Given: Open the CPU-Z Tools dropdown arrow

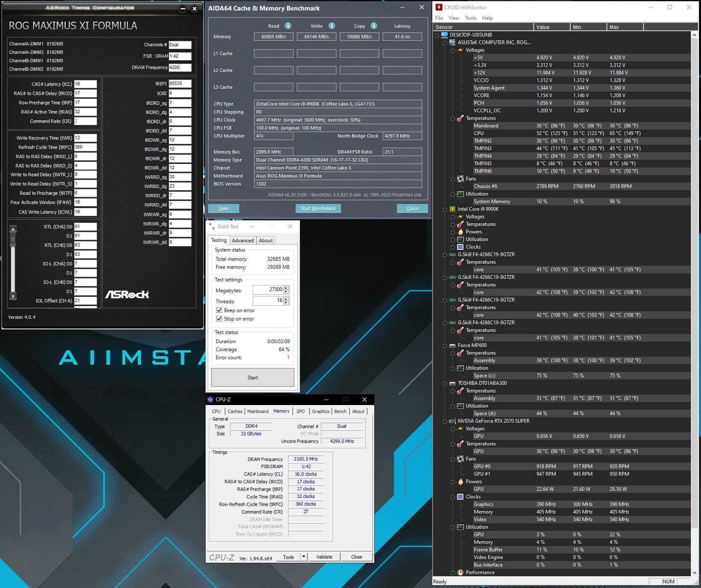Looking at the screenshot, I should (304, 557).
